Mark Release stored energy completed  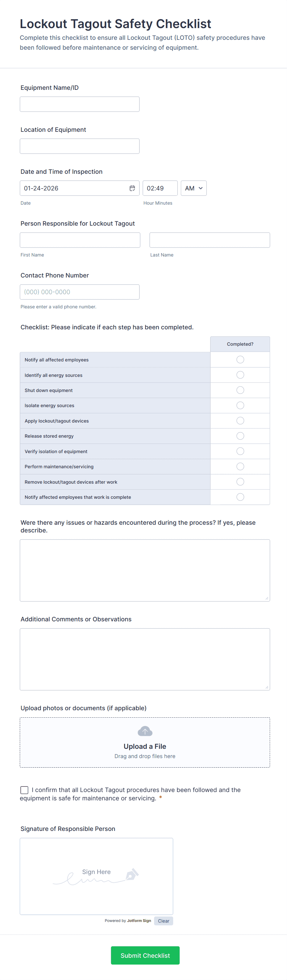[x=240, y=436]
